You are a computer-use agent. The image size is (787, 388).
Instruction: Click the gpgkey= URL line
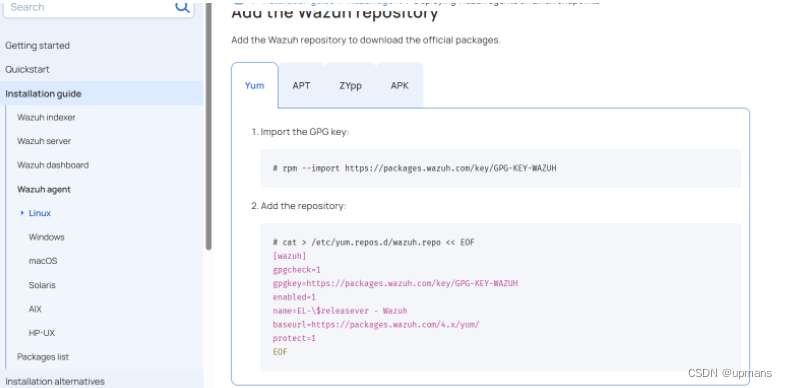395,284
